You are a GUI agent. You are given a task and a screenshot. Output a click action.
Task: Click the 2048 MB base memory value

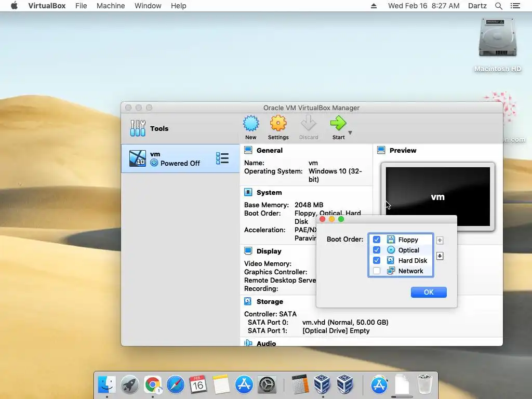coord(309,205)
